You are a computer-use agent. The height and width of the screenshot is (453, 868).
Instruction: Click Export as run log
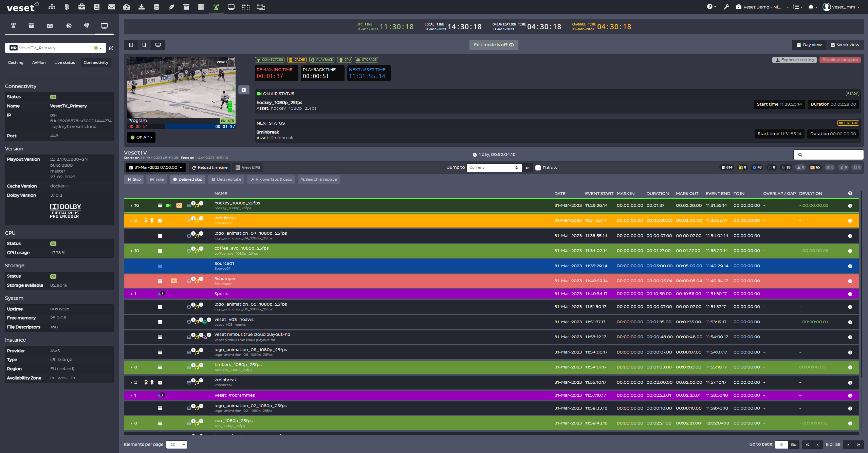[x=794, y=60]
